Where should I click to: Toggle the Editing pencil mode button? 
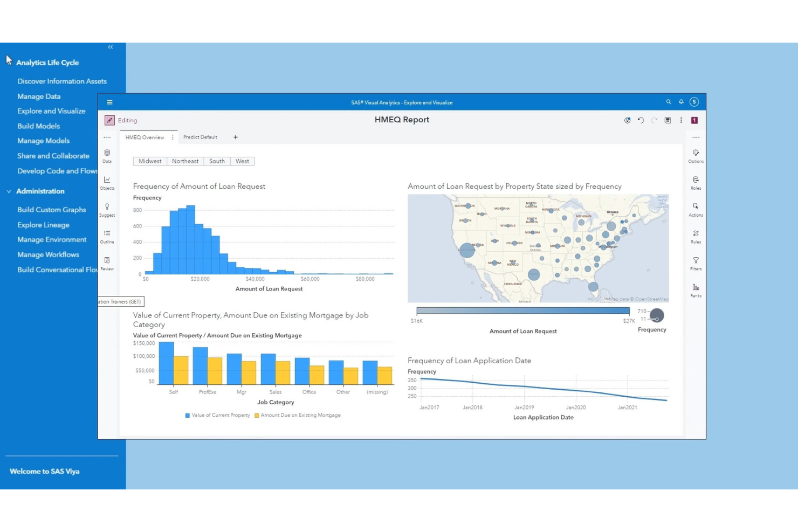(x=109, y=120)
